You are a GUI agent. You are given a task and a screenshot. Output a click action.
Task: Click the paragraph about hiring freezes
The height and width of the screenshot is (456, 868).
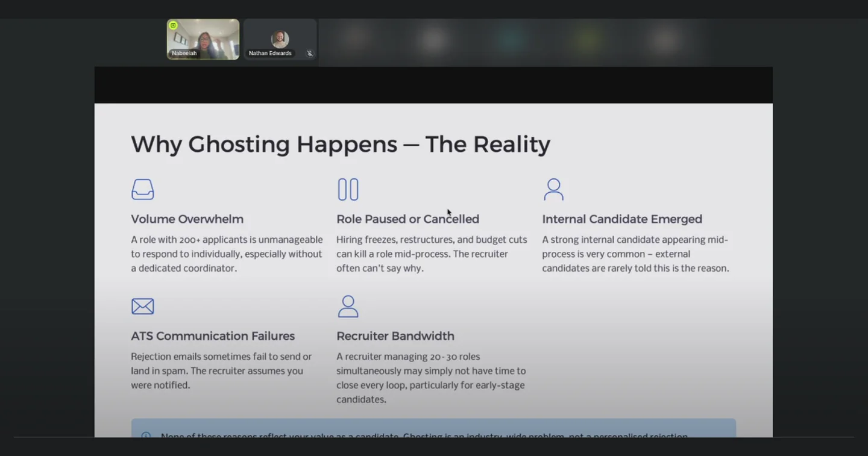(432, 254)
